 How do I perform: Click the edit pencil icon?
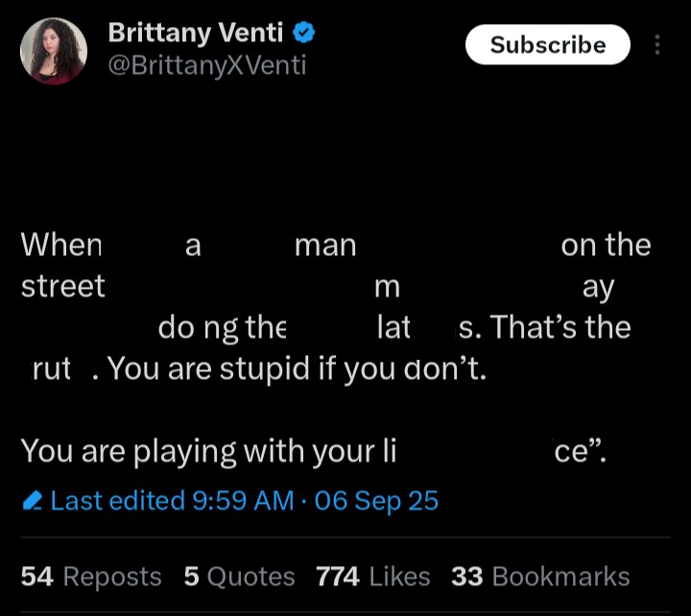[x=33, y=501]
